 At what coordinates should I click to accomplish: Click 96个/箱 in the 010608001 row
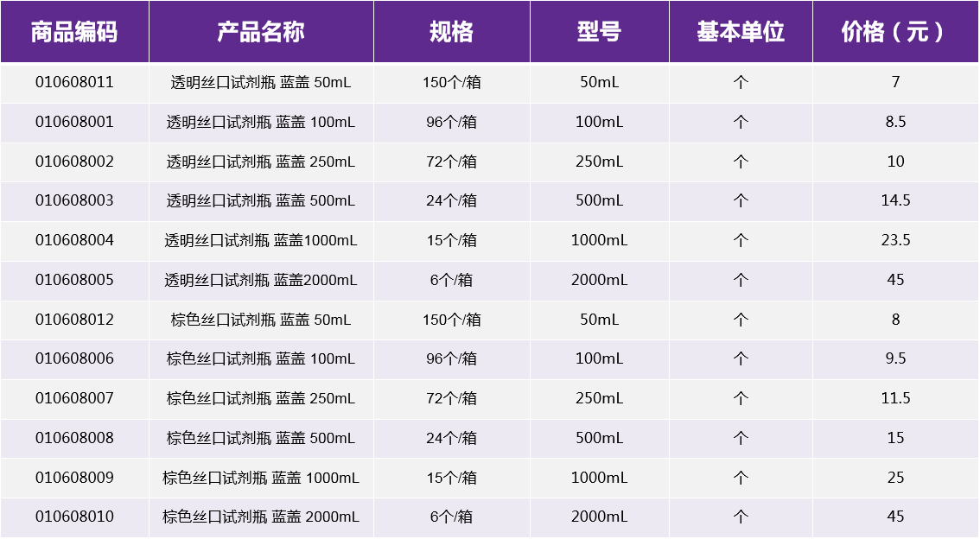451,122
